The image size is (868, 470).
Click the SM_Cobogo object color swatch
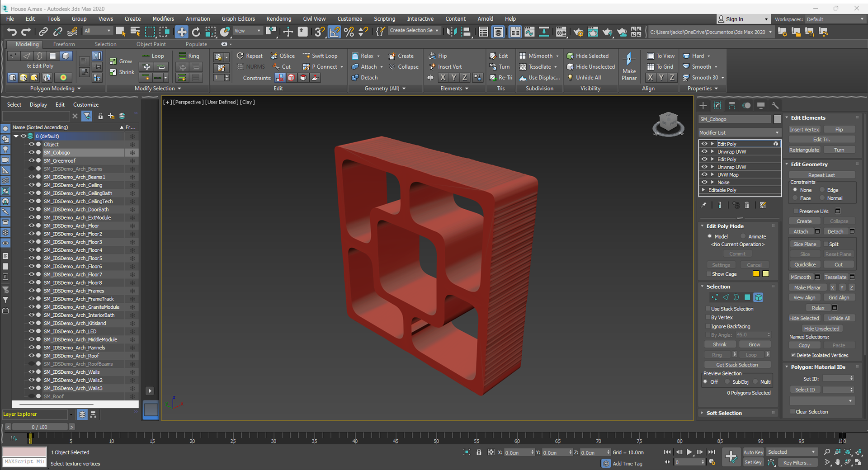pyautogui.click(x=777, y=119)
